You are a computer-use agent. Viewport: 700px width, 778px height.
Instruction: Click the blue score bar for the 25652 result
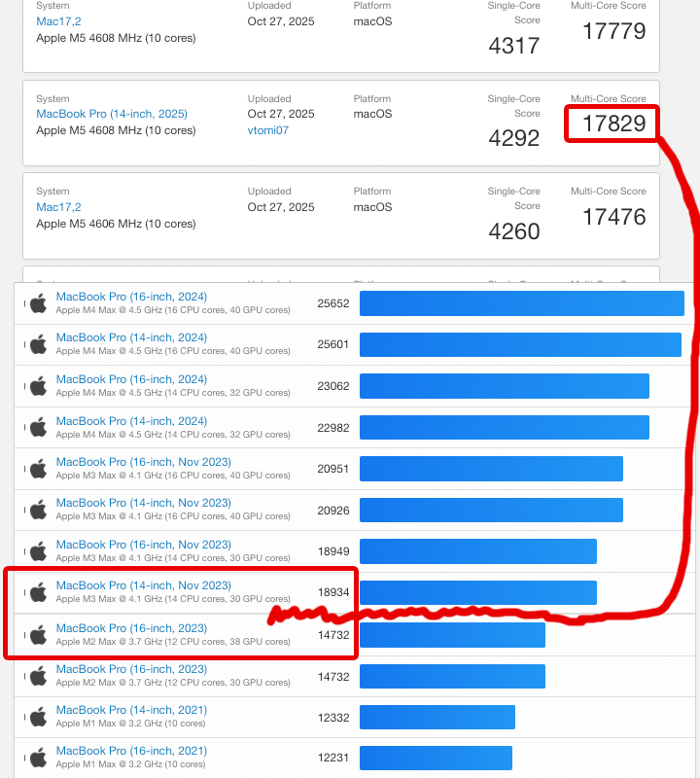(521, 303)
